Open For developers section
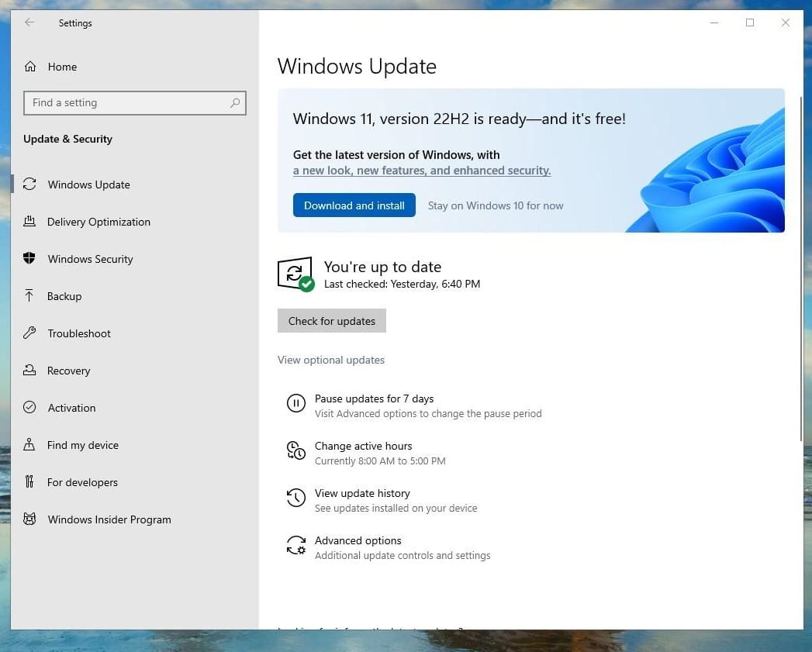The image size is (812, 652). (82, 482)
